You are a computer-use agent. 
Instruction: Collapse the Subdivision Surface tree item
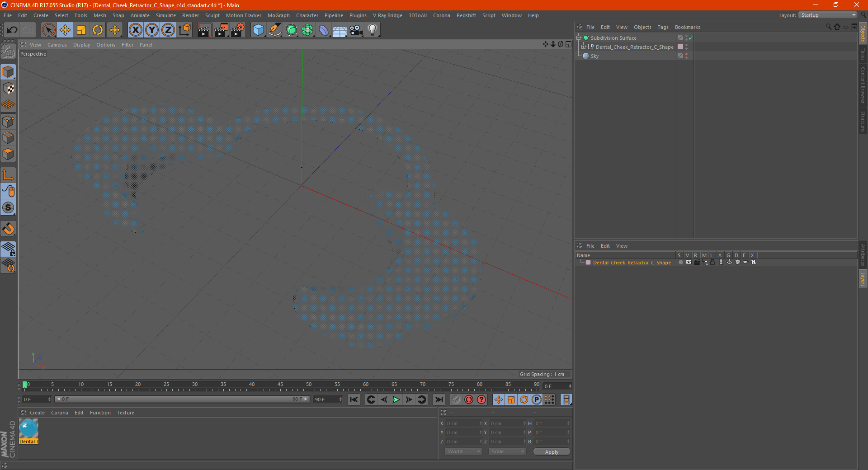tap(579, 38)
